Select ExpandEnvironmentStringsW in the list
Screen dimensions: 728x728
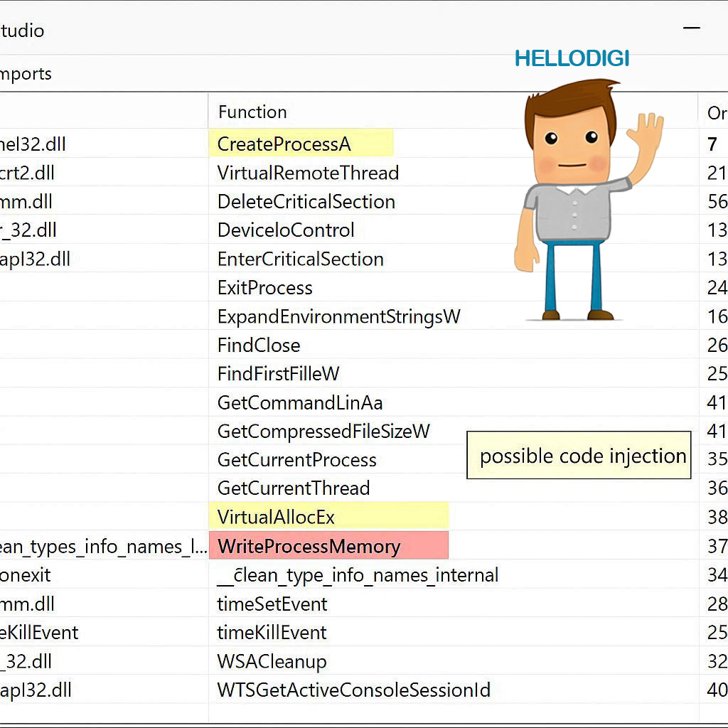click(x=338, y=316)
